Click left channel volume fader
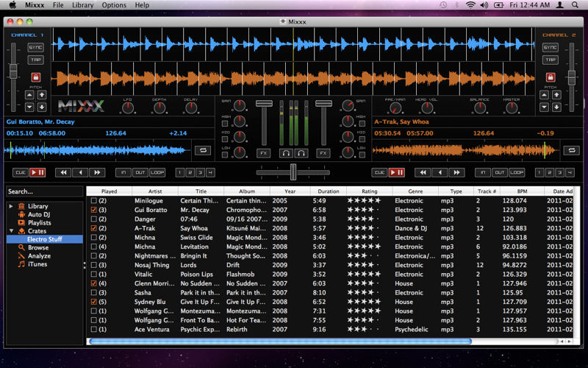 [x=264, y=104]
